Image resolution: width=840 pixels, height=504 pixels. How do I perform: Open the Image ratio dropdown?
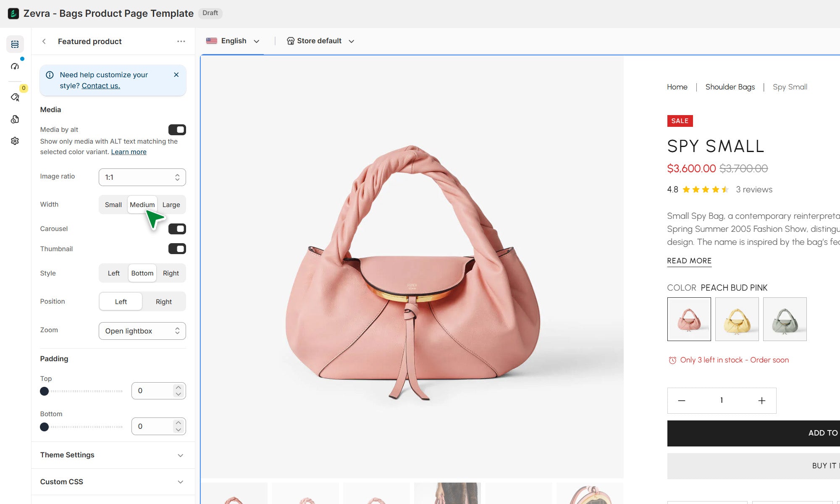[142, 177]
